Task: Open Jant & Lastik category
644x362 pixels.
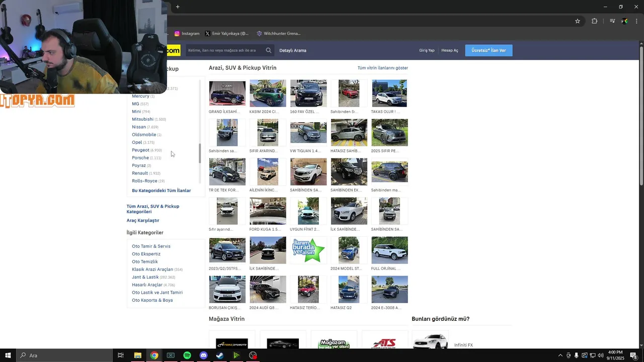Action: tap(145, 277)
